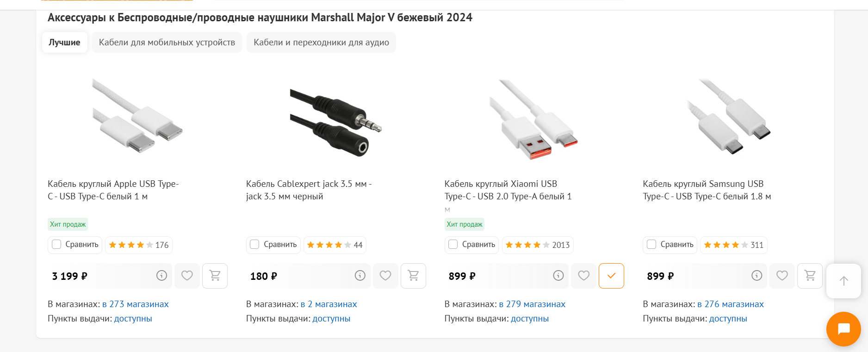Favorite the Samsung cable with heart icon
This screenshot has width=868, height=352.
click(x=782, y=276)
